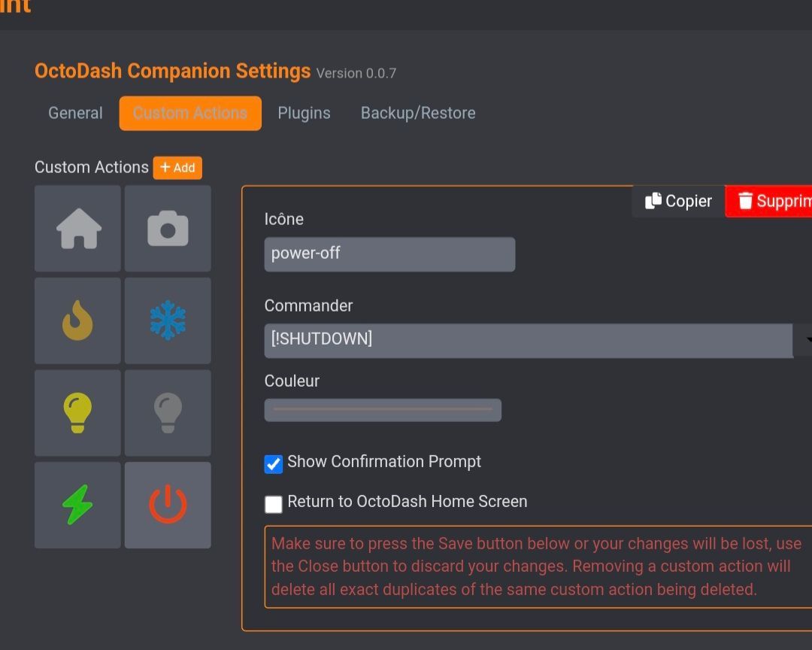Select the camera icon custom action
This screenshot has width=812, height=650.
(168, 229)
